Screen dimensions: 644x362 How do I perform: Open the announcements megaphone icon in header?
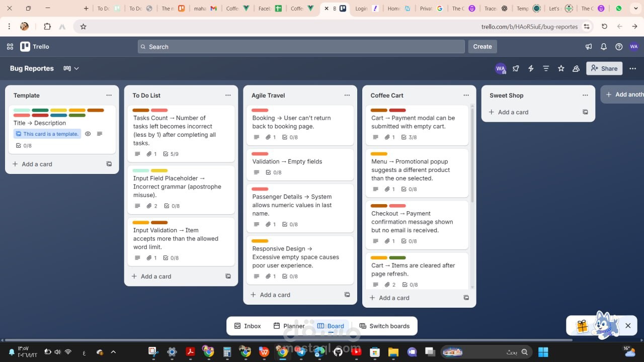pos(589,46)
